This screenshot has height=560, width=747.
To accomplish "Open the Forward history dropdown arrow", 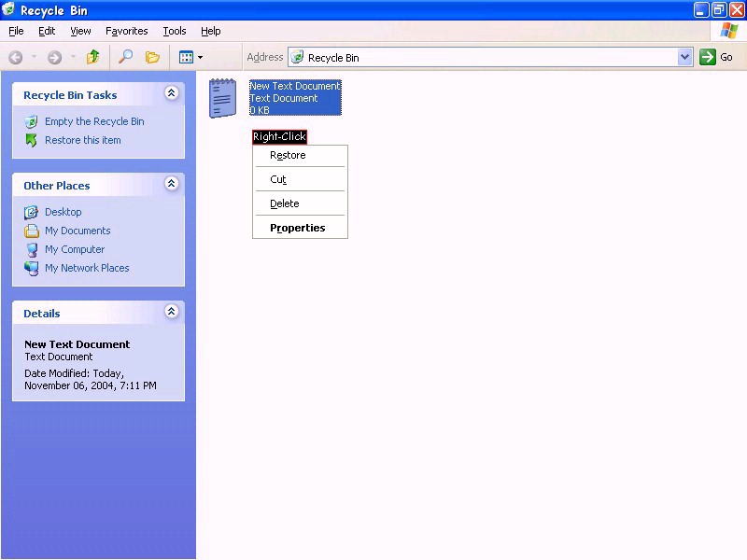I will [x=73, y=57].
